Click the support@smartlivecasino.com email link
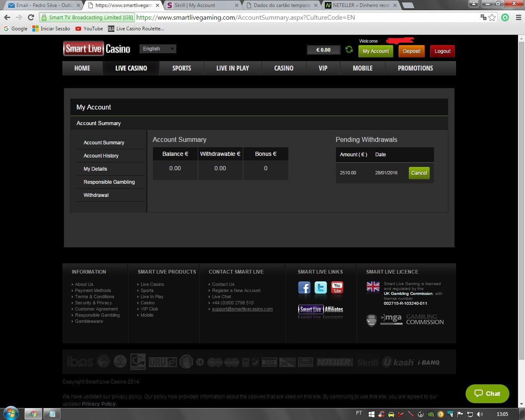525x420 pixels. pyautogui.click(x=242, y=309)
